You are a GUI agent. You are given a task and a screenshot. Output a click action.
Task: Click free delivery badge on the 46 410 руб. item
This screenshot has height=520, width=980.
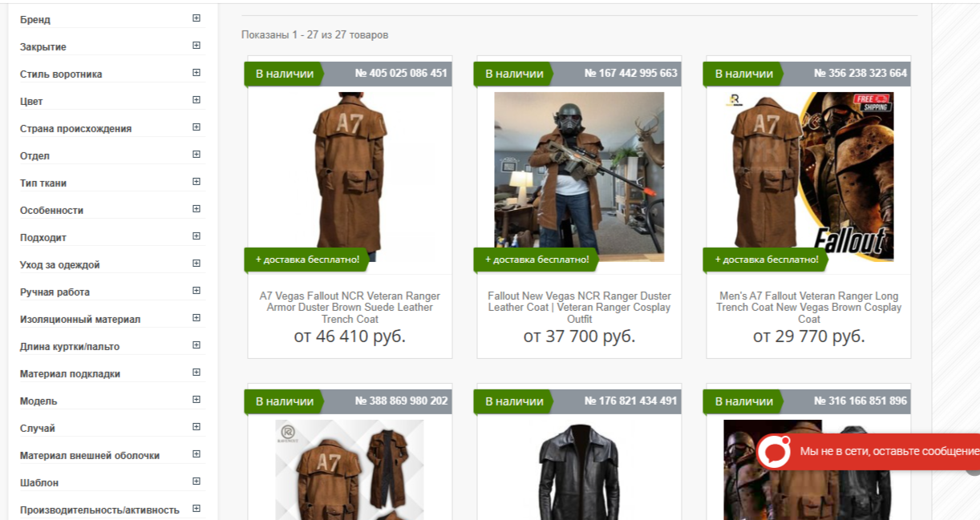[307, 260]
